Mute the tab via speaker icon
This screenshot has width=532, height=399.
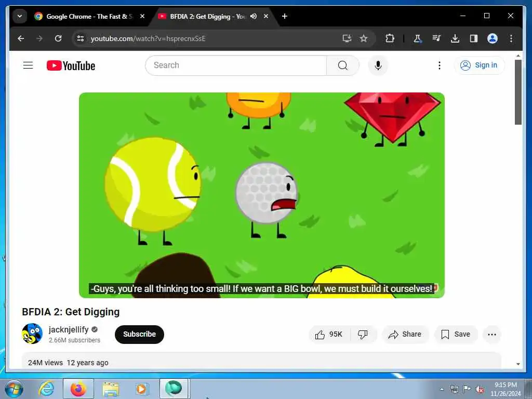254,16
